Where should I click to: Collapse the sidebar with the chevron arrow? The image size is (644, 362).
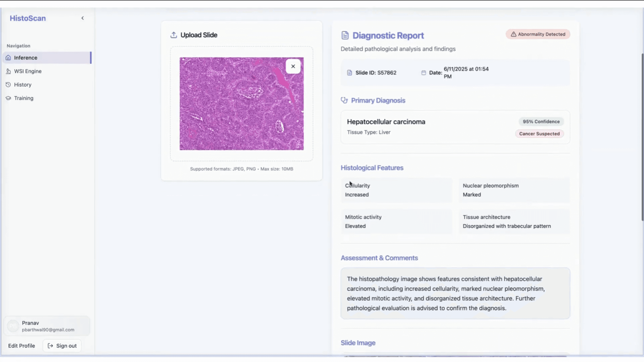click(83, 18)
